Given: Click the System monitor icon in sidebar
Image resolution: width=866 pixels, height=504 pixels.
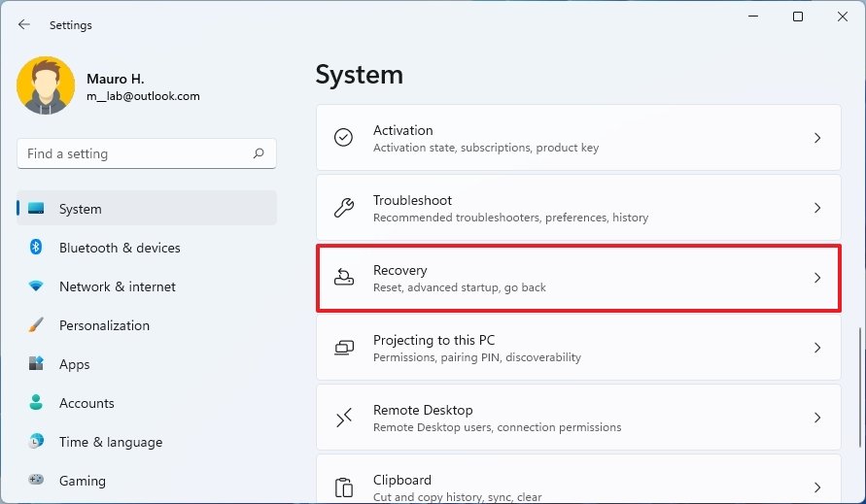Looking at the screenshot, I should (36, 208).
